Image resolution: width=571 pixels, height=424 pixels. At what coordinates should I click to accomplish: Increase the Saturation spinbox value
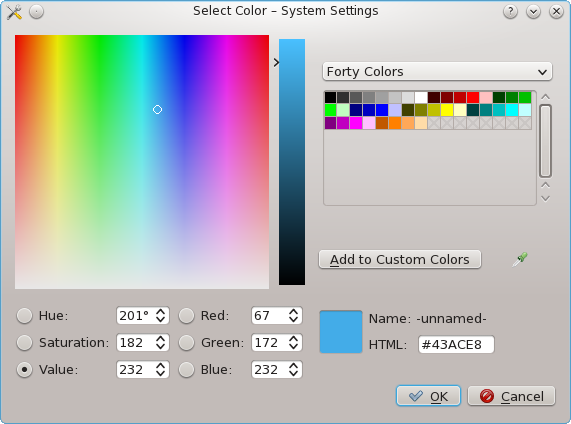[161, 338]
